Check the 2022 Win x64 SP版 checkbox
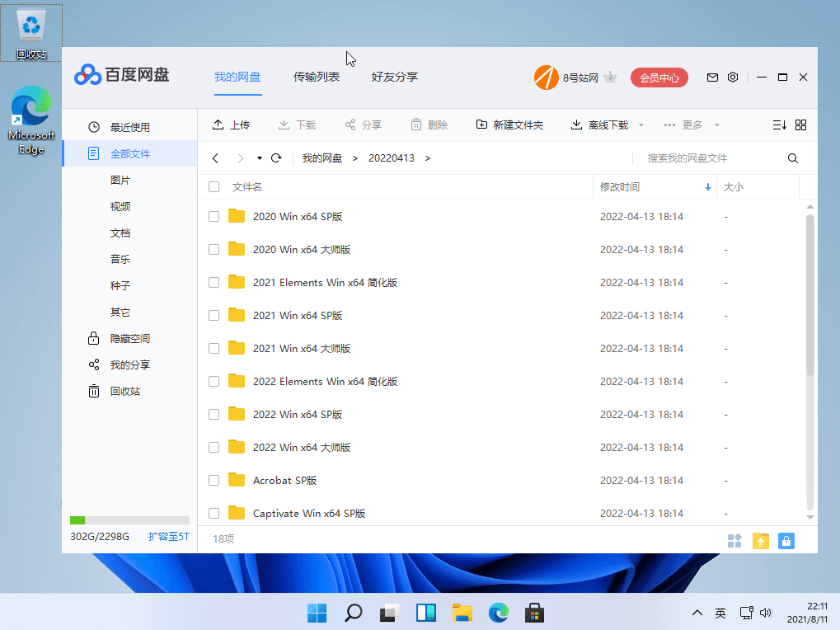The image size is (840, 630). (x=214, y=415)
